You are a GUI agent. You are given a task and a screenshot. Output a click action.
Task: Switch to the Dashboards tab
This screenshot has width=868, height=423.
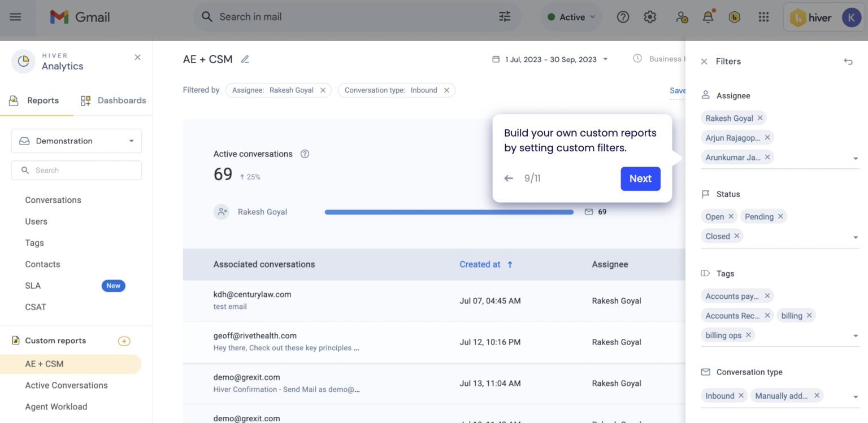(113, 101)
